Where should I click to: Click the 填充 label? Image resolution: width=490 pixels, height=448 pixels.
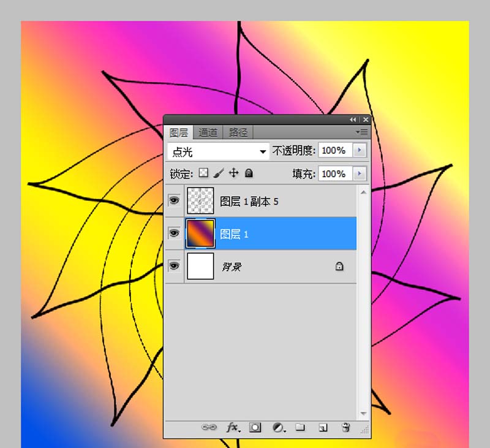pos(304,174)
